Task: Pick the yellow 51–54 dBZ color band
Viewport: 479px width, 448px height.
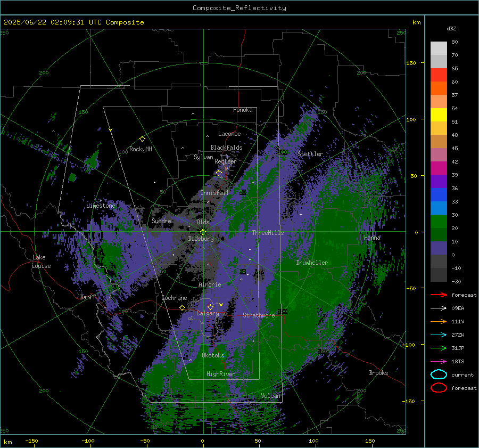Action: click(439, 115)
